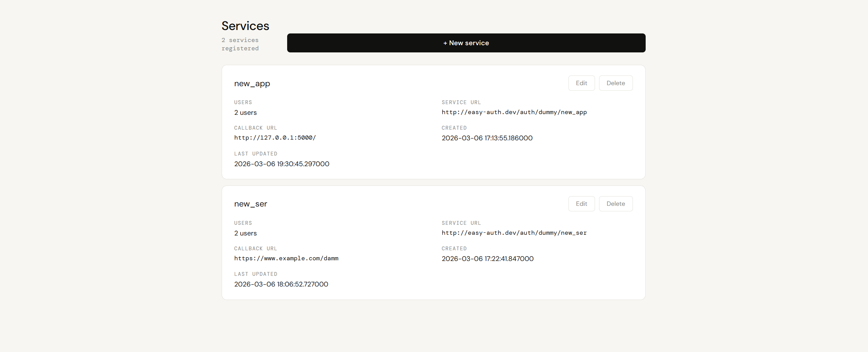868x352 pixels.
Task: Select the new_app service card
Action: (433, 122)
